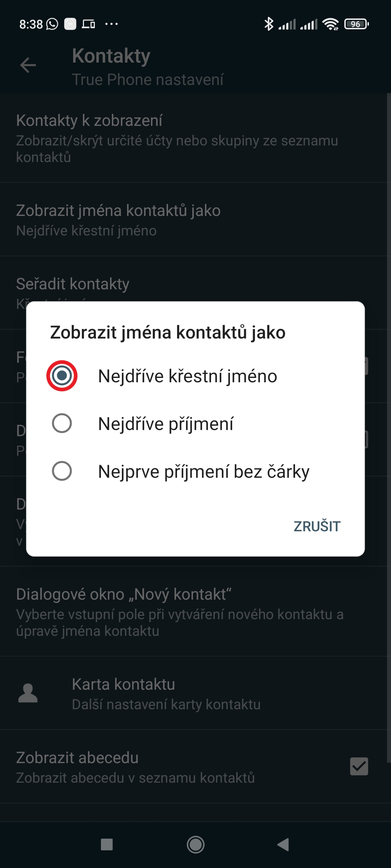Tap the Karta kontaktu person icon
391x868 pixels.
click(28, 693)
